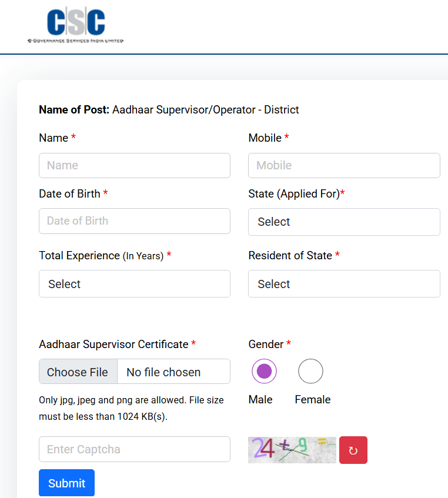Expand the Total Experience dropdown
The width and height of the screenshot is (448, 498).
tap(135, 284)
